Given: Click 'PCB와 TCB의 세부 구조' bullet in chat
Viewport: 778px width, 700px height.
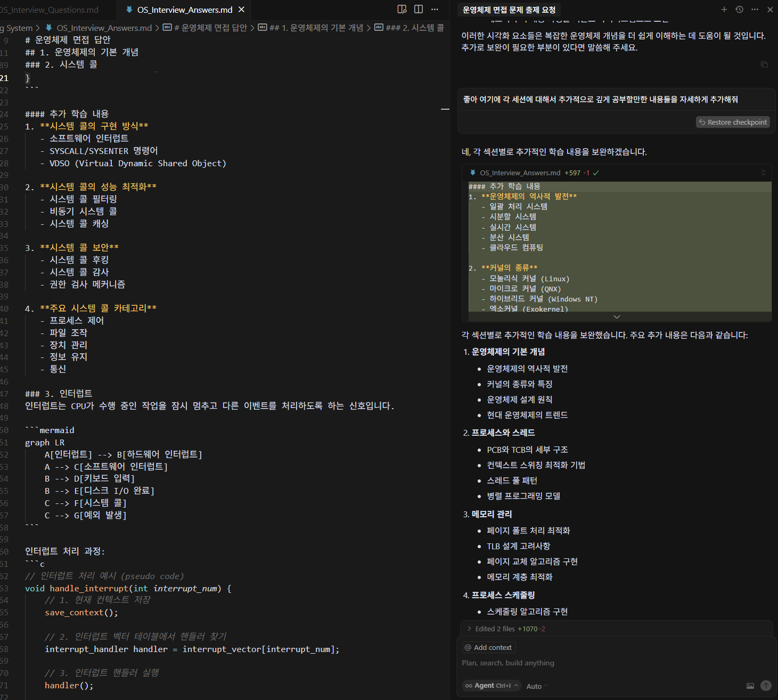Looking at the screenshot, I should (527, 450).
